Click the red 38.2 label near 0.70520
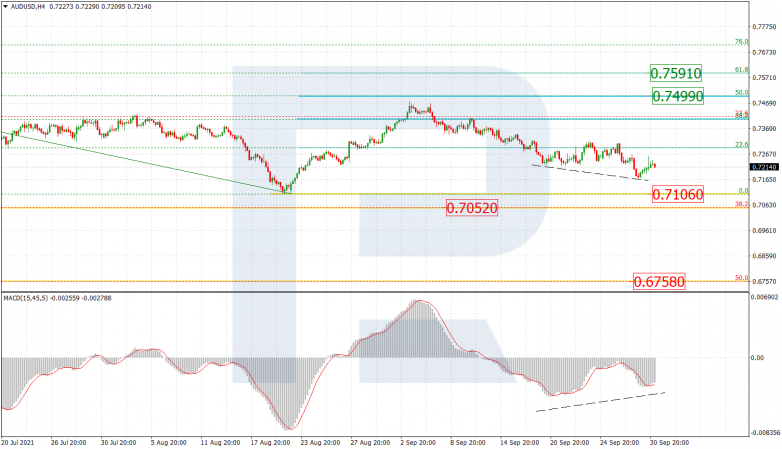782x449 pixels. point(741,204)
